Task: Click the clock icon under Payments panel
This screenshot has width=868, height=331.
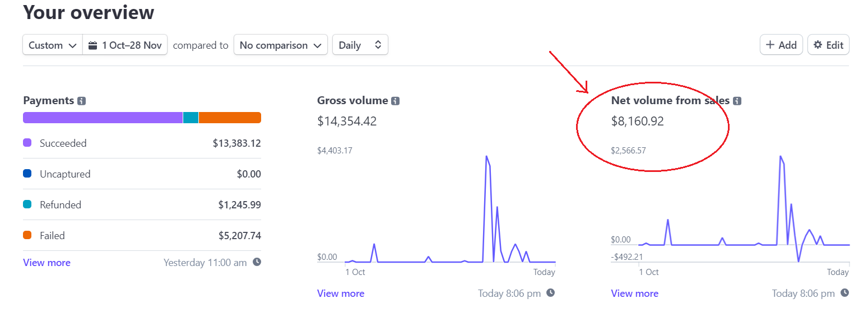Action: tap(257, 262)
